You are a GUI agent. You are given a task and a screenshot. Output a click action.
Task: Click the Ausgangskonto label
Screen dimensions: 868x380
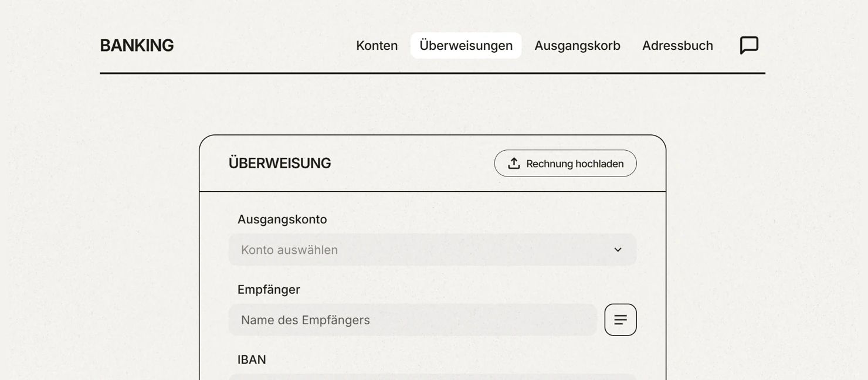(x=282, y=219)
